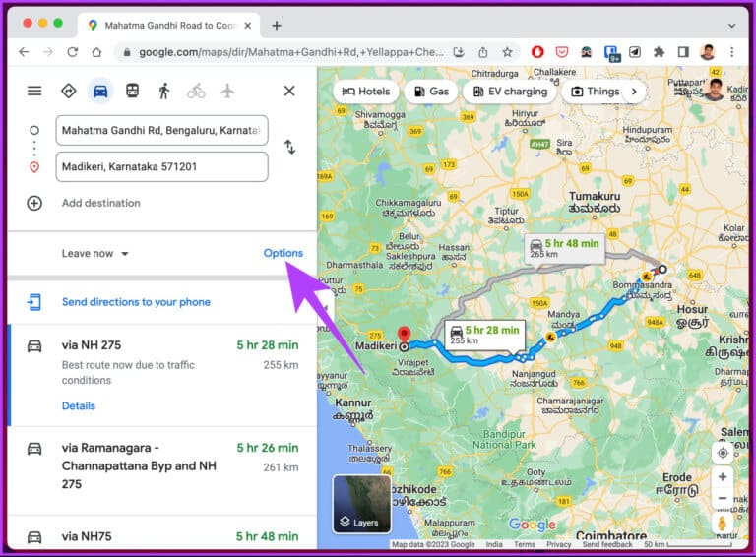
Task: Open a new browser tab
Action: click(277, 25)
